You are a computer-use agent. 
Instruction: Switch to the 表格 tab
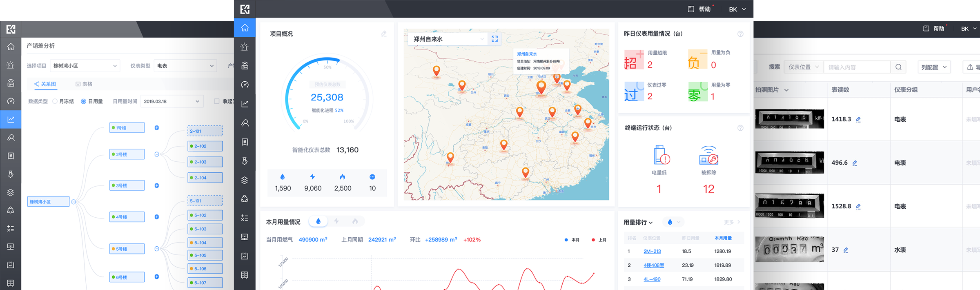(84, 84)
